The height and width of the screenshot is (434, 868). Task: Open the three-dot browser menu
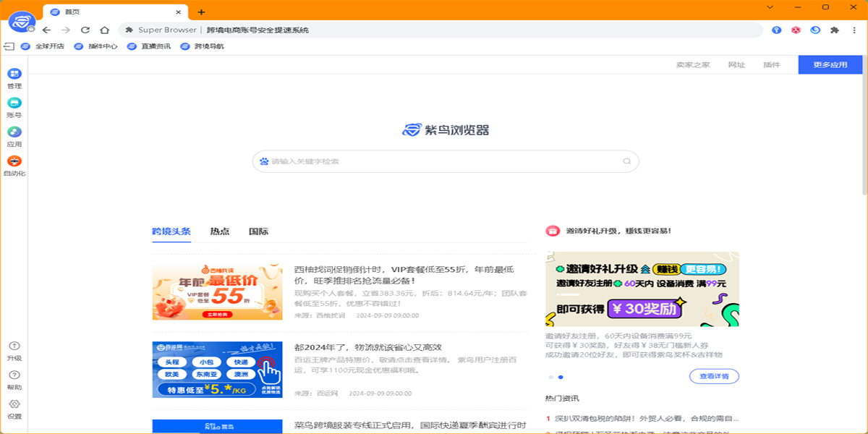coord(854,30)
